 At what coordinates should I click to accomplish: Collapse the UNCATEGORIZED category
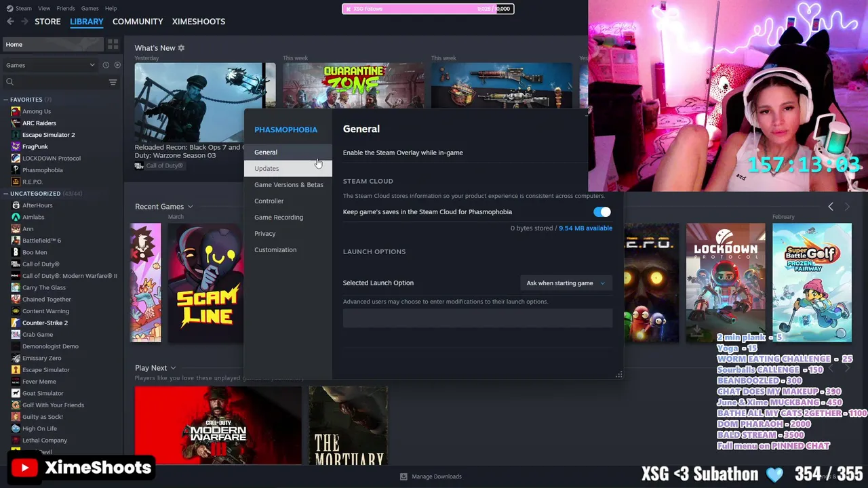click(x=6, y=194)
